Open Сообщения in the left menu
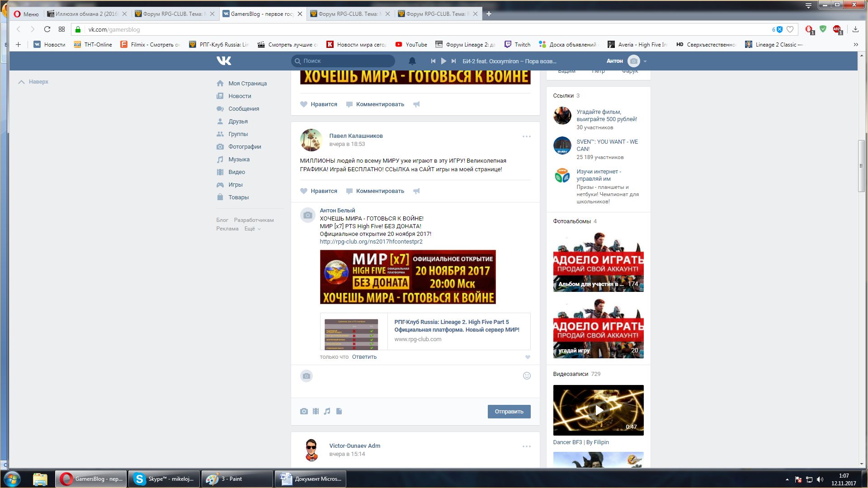This screenshot has width=868, height=488. pyautogui.click(x=243, y=108)
